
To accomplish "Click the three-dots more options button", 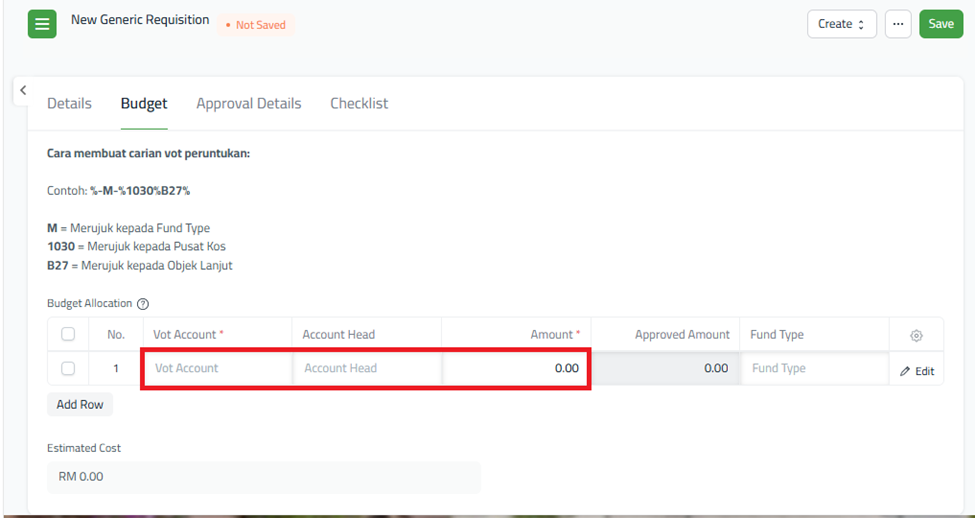I will pyautogui.click(x=898, y=24).
